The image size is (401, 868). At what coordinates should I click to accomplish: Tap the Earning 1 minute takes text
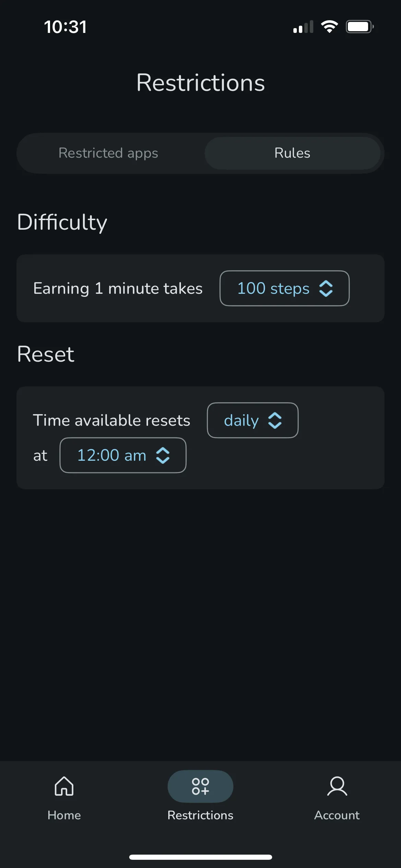(x=118, y=288)
